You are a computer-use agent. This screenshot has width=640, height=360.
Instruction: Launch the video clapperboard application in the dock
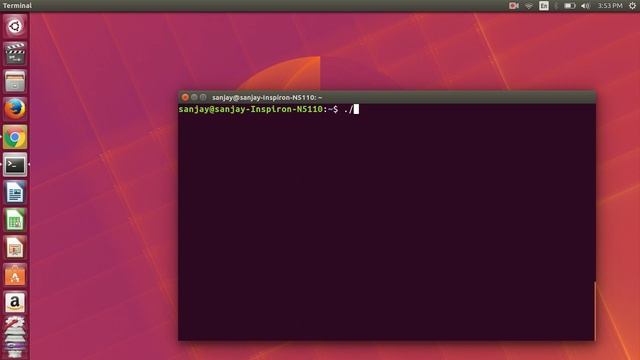pos(15,53)
